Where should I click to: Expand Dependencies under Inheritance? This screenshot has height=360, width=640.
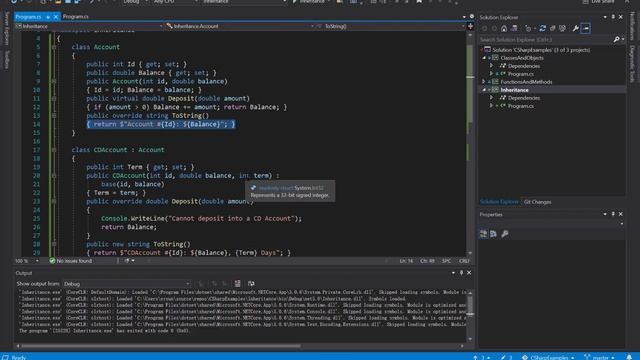click(491, 98)
